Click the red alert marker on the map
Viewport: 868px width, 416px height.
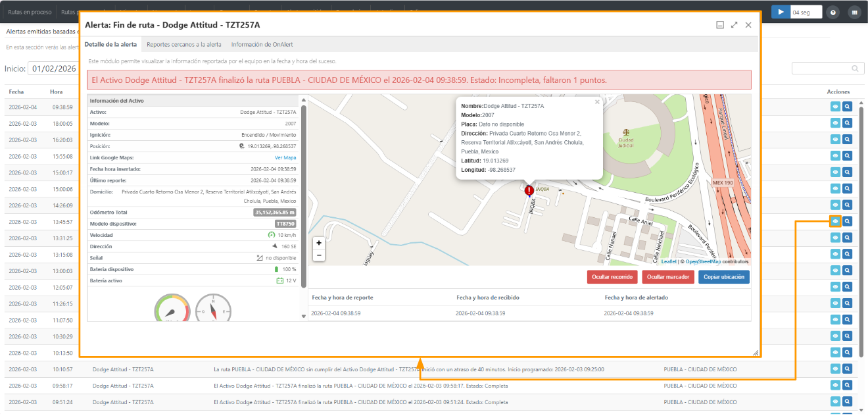click(x=529, y=191)
